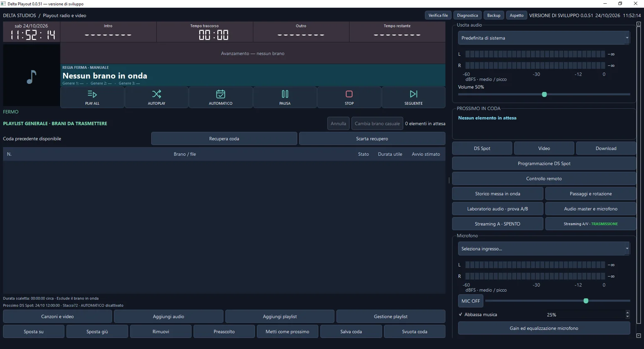
Task: Toggle Streaming A · SPENTO
Action: 497,224
